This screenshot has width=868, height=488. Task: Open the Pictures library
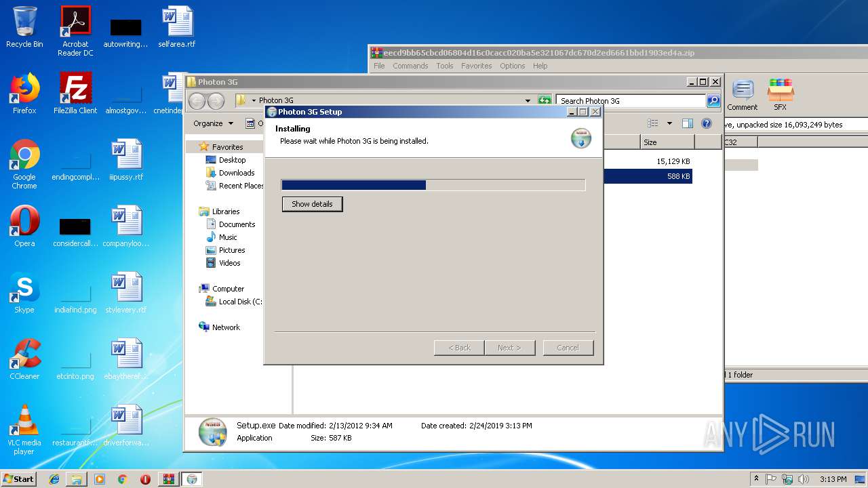[x=232, y=250]
